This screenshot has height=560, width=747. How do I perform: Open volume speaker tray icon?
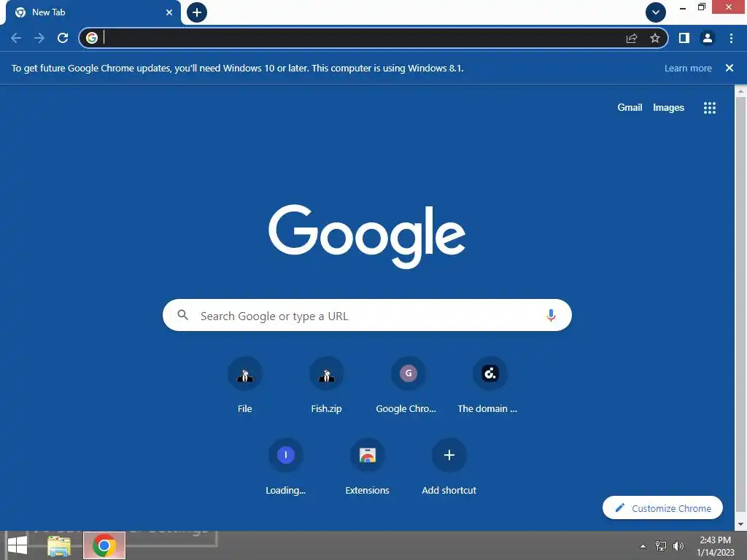click(678, 545)
